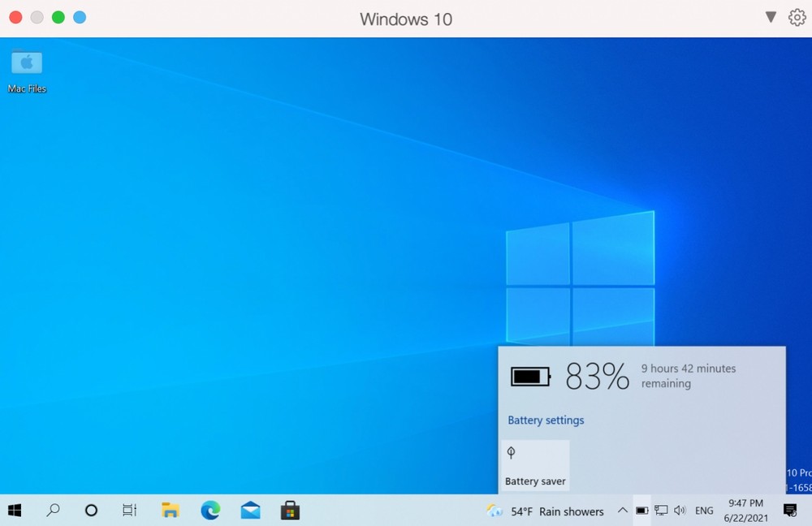The image size is (812, 526).
Task: Expand the Parallels window dropdown triangle
Action: 771,18
